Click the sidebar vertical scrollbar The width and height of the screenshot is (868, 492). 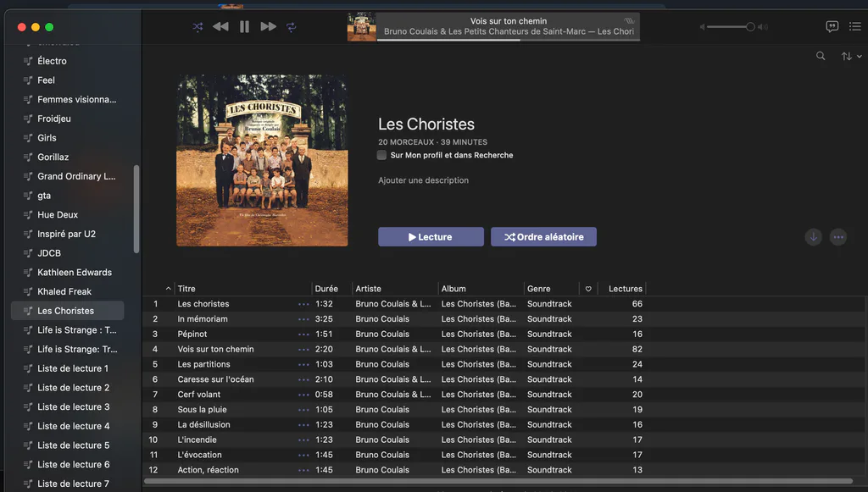coord(136,209)
